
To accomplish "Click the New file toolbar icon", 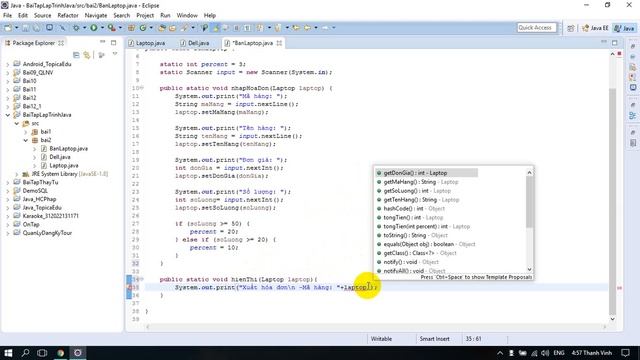I will point(7,28).
